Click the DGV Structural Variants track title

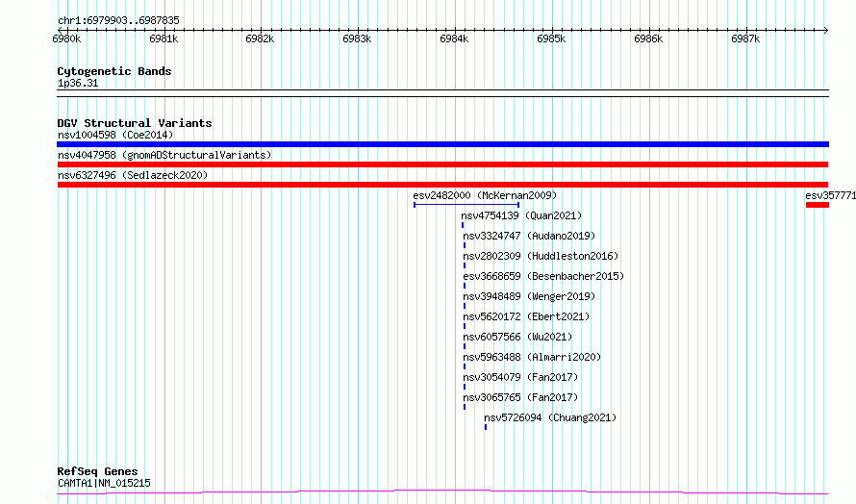pos(135,123)
